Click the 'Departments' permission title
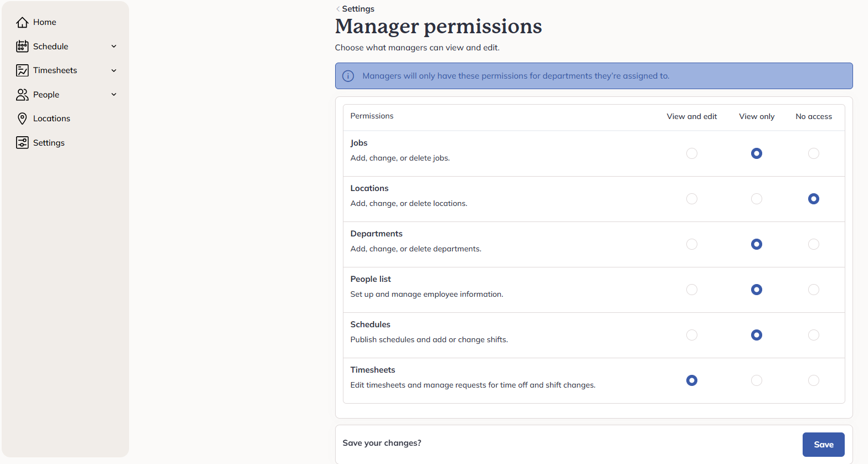 (x=377, y=234)
